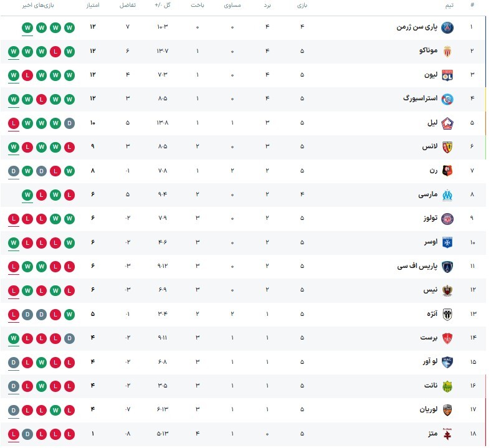Screen dimensions: 496x448
Task: Open the Rennes team logo
Action: click(447, 171)
